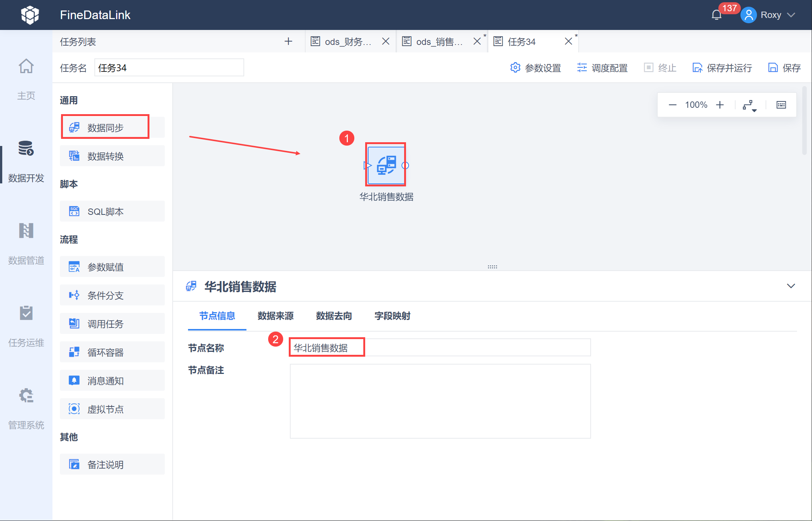812x521 pixels.
Task: Open 数据管道 in the sidebar
Action: (x=26, y=231)
